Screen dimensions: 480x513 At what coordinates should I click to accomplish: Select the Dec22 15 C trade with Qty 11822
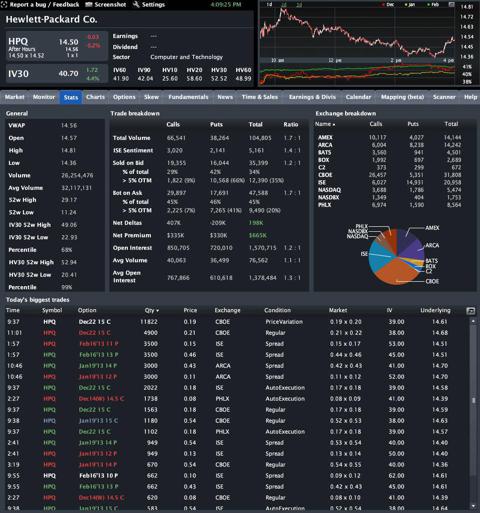pos(237,322)
